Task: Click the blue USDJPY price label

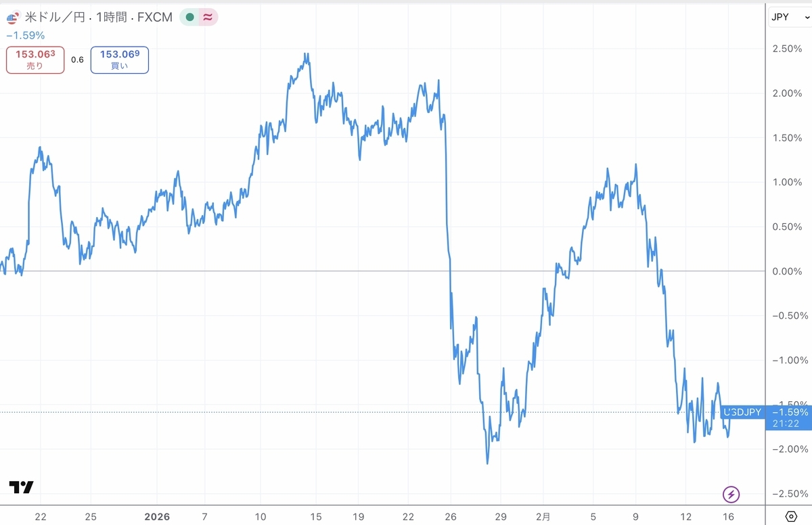Action: coord(742,412)
